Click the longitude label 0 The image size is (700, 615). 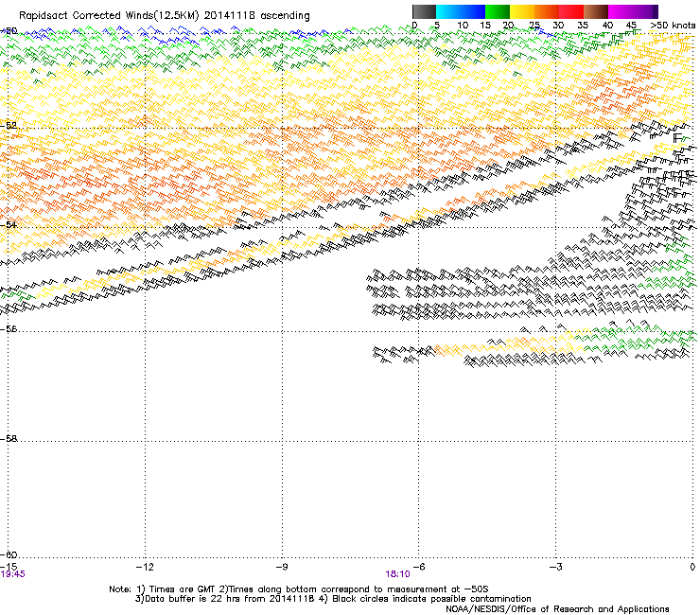pyautogui.click(x=692, y=567)
